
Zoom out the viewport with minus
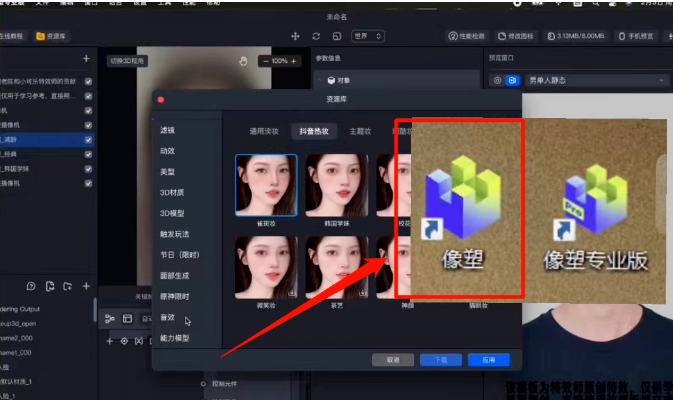pos(266,61)
